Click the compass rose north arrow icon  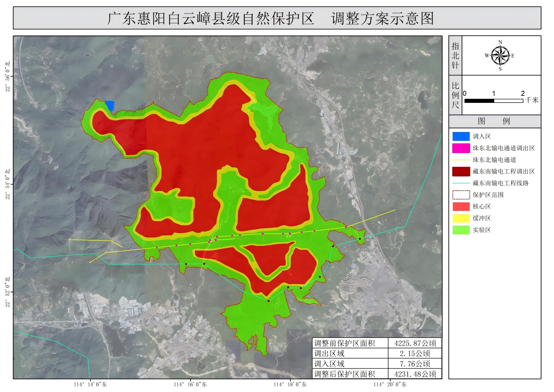coord(500,56)
